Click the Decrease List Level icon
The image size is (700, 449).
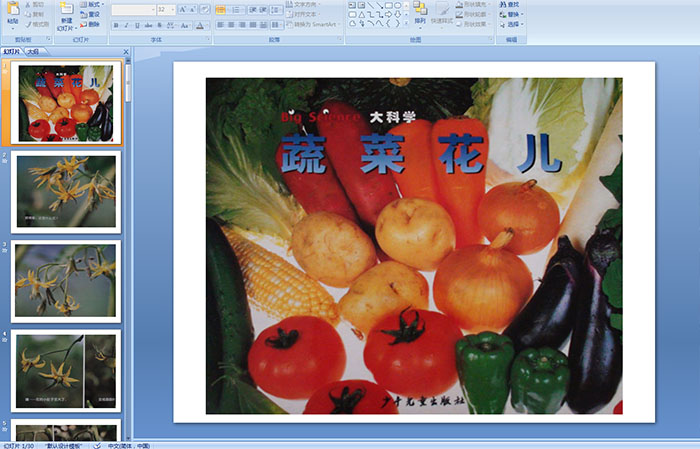click(x=253, y=10)
